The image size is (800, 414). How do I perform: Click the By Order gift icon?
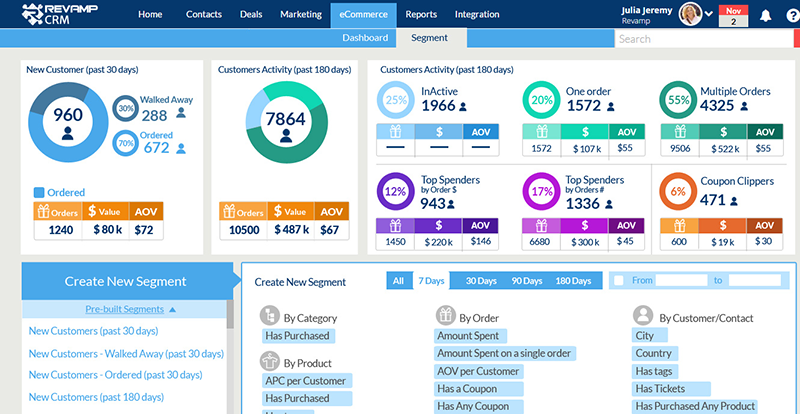[444, 315]
